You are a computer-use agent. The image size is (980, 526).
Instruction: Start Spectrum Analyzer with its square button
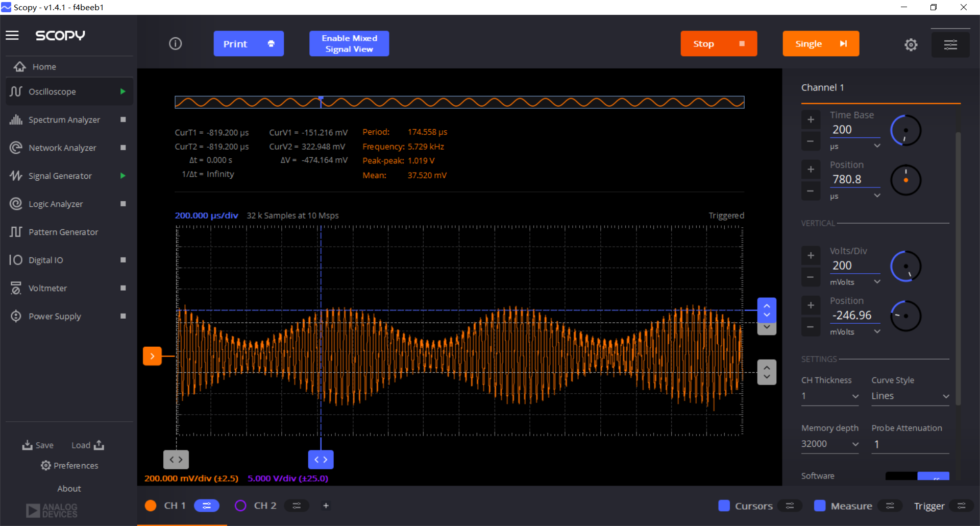pyautogui.click(x=123, y=119)
